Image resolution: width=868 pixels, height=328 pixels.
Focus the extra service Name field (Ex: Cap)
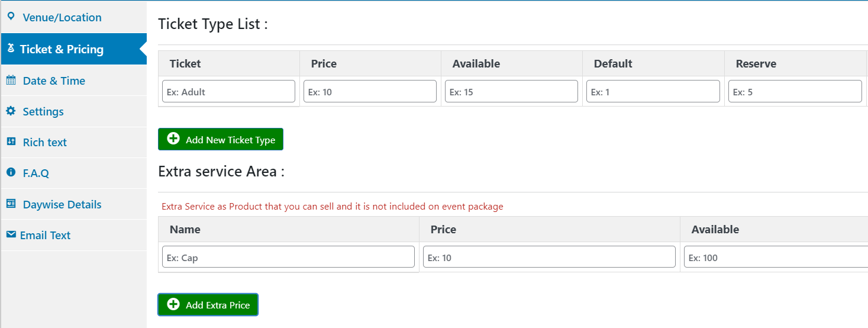coord(288,257)
